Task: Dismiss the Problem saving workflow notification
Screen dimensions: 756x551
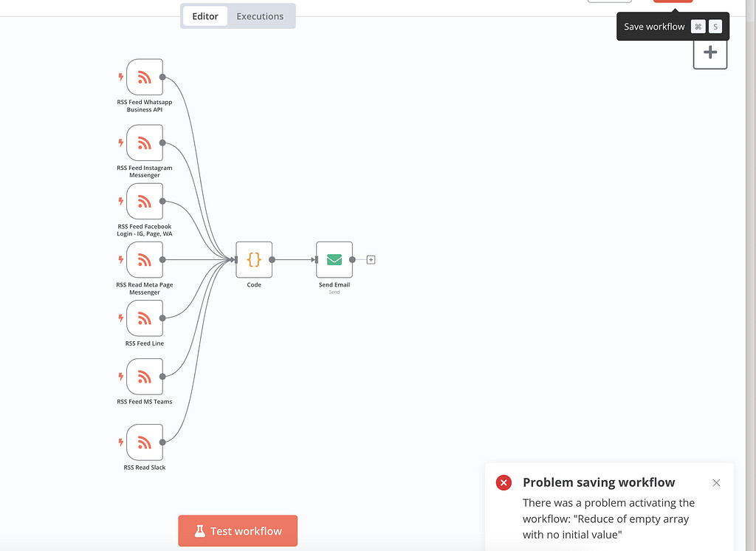Action: coord(715,482)
